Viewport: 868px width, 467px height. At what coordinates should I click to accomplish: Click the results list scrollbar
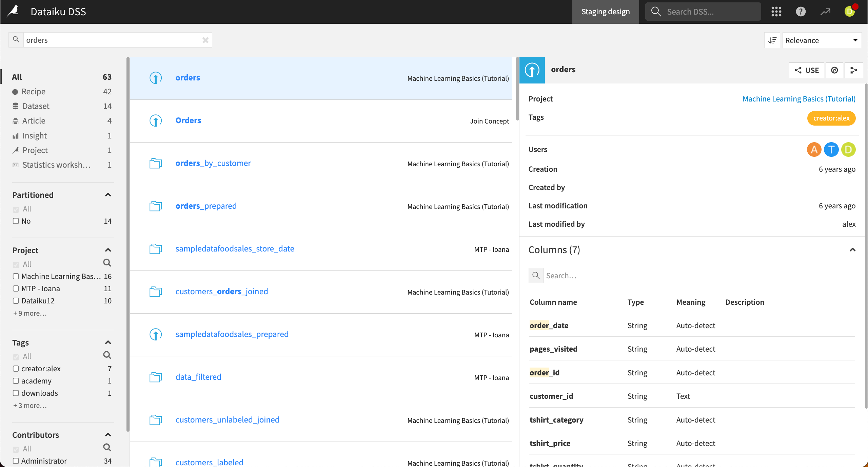[517, 89]
